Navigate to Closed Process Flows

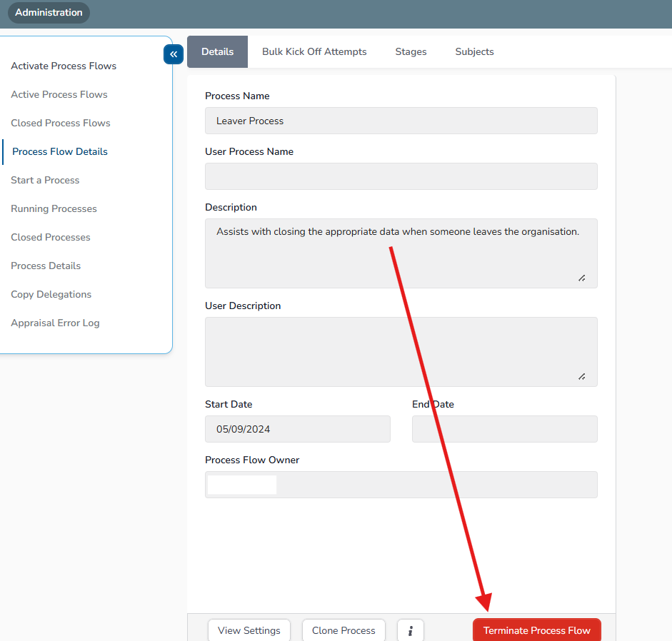point(61,123)
